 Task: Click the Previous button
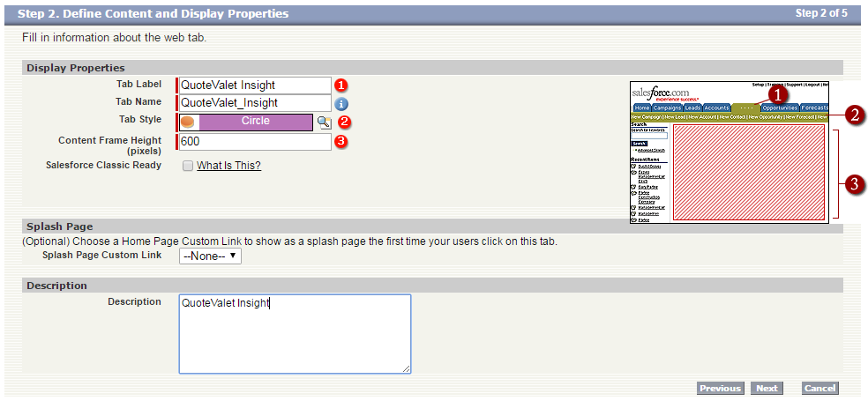[720, 389]
